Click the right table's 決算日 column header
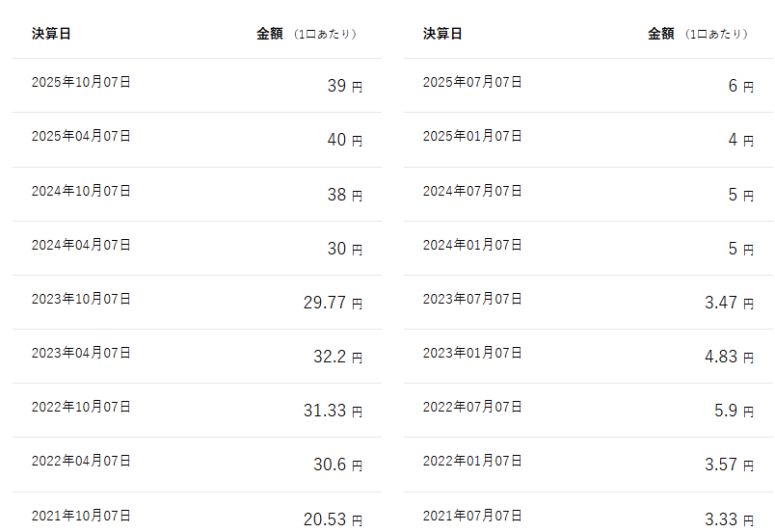 [x=442, y=34]
